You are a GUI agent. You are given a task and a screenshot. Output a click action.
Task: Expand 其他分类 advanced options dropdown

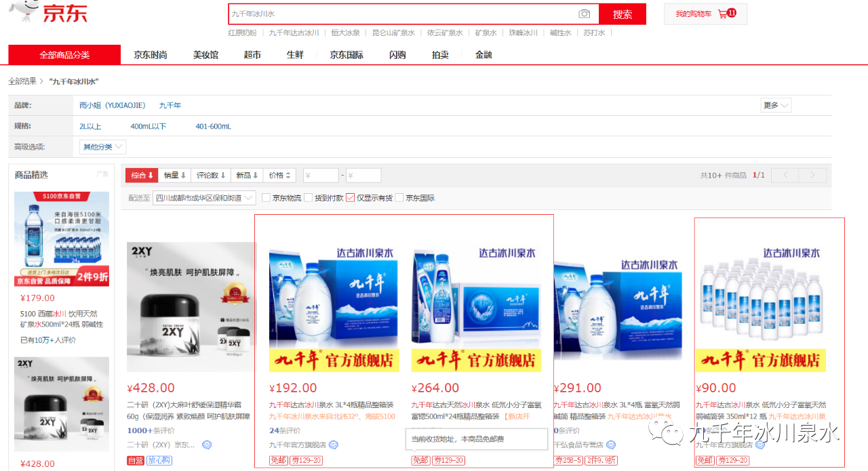point(103,147)
